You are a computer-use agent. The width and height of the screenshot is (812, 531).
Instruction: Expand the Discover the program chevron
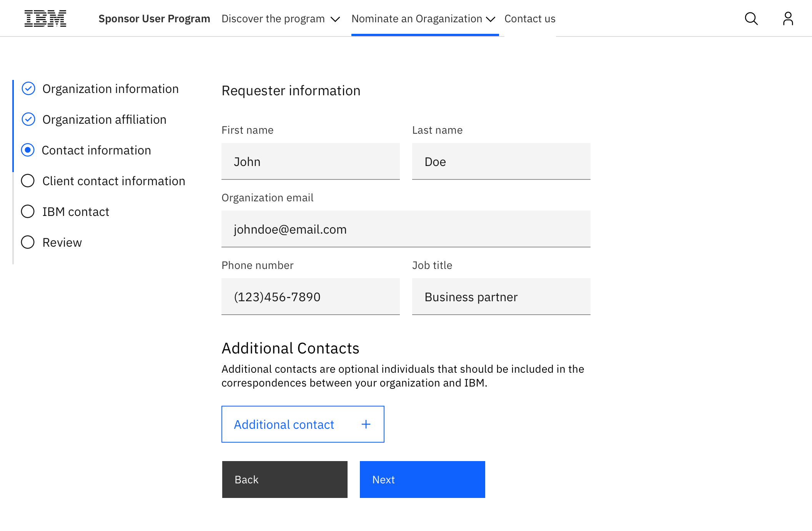coord(335,19)
